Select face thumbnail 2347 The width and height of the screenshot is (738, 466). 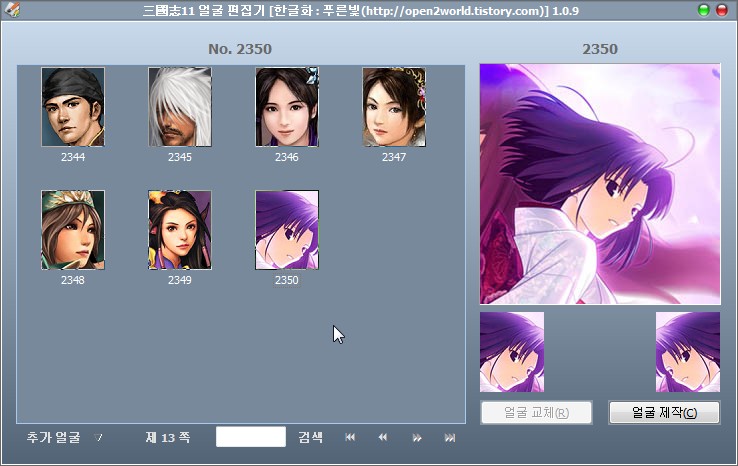pos(394,107)
